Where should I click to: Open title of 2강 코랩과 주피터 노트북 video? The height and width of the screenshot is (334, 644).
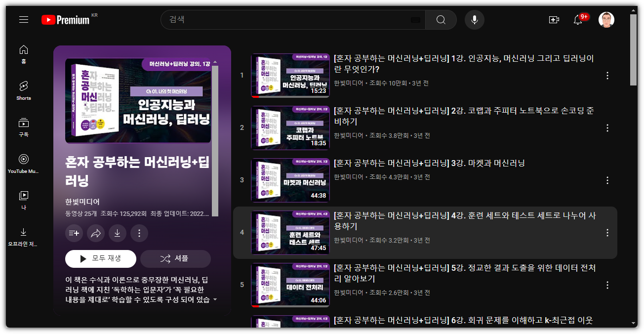point(464,116)
